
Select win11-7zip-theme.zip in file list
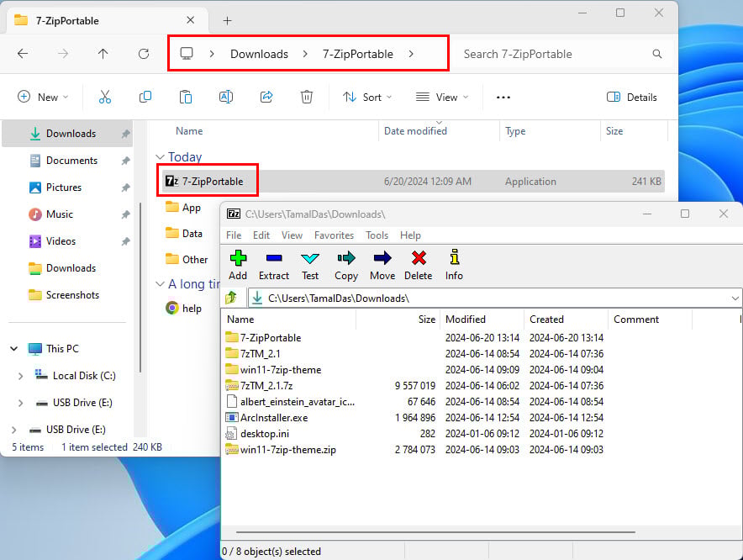coord(287,450)
